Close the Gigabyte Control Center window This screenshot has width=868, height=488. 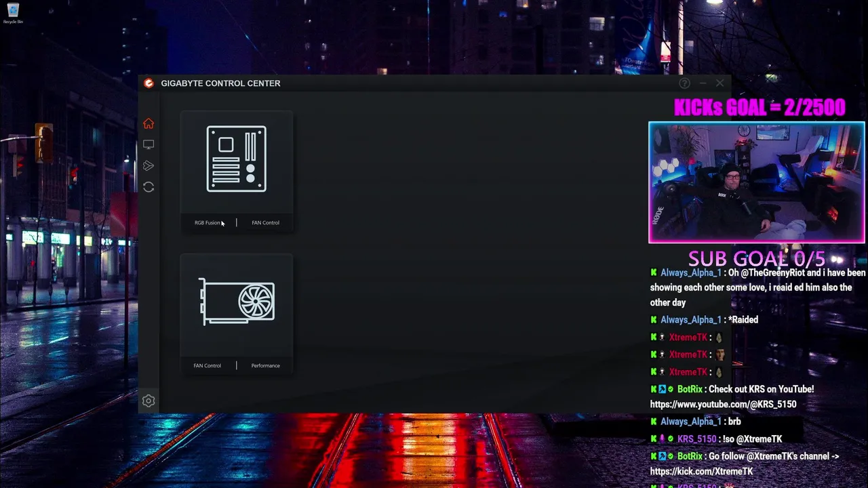[x=719, y=83]
